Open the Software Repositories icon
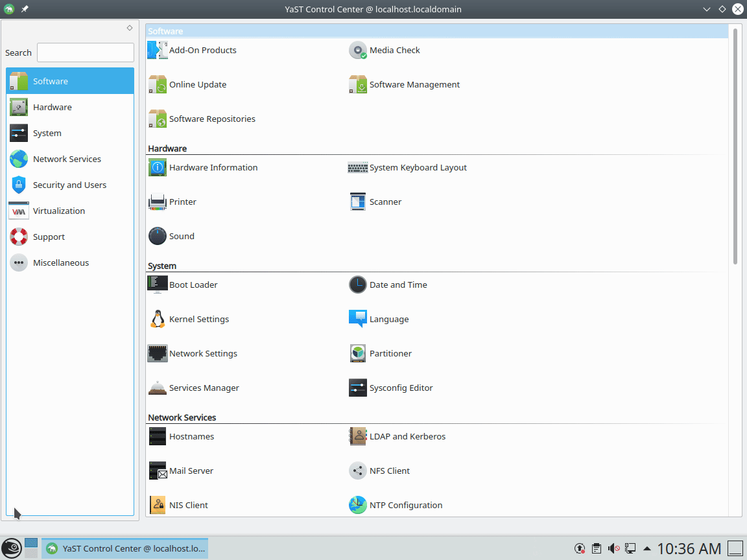Image resolution: width=747 pixels, height=560 pixels. click(157, 119)
